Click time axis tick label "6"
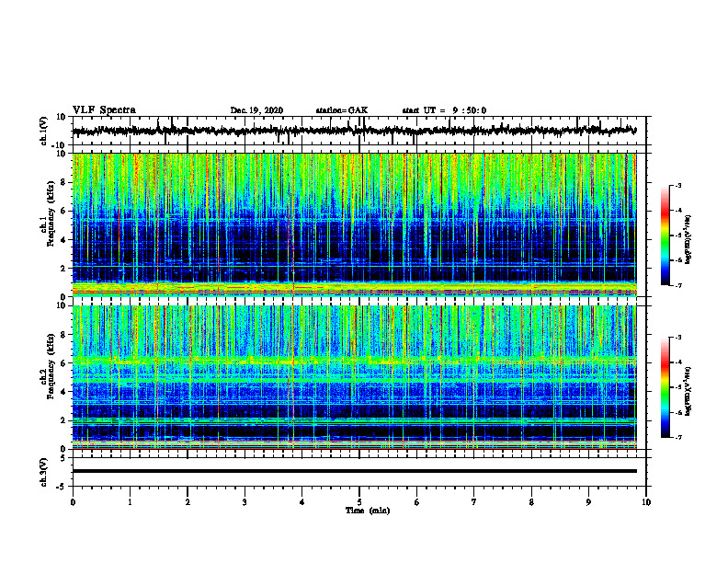The height and width of the screenshot is (563, 728). [417, 502]
